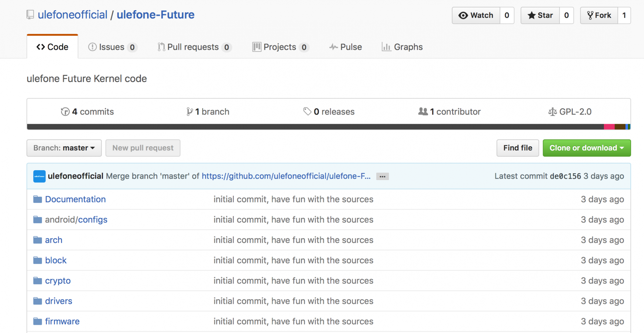644x333 pixels.
Task: Star the ulefone-Future repository
Action: tap(540, 15)
